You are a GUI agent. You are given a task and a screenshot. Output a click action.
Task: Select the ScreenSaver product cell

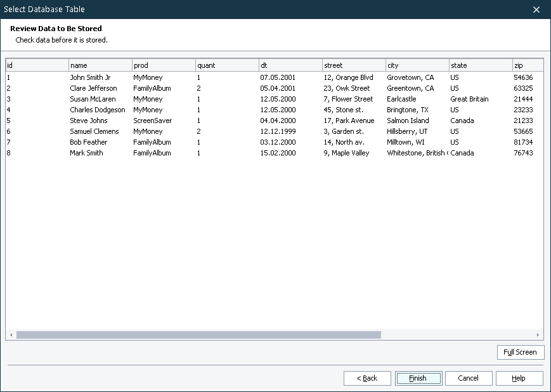pyautogui.click(x=152, y=121)
